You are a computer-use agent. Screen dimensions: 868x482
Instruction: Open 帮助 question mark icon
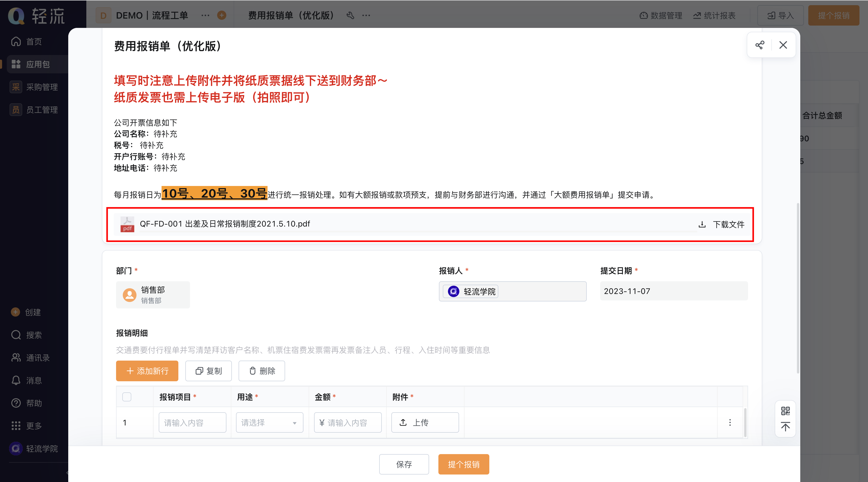point(16,403)
